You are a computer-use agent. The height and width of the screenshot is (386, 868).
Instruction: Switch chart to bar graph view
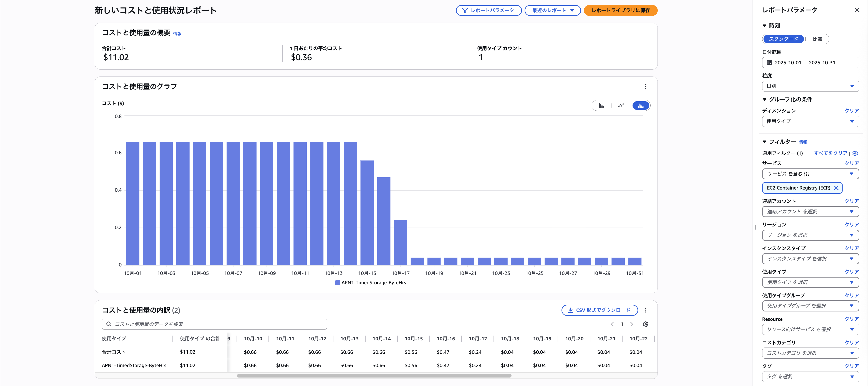(x=601, y=105)
